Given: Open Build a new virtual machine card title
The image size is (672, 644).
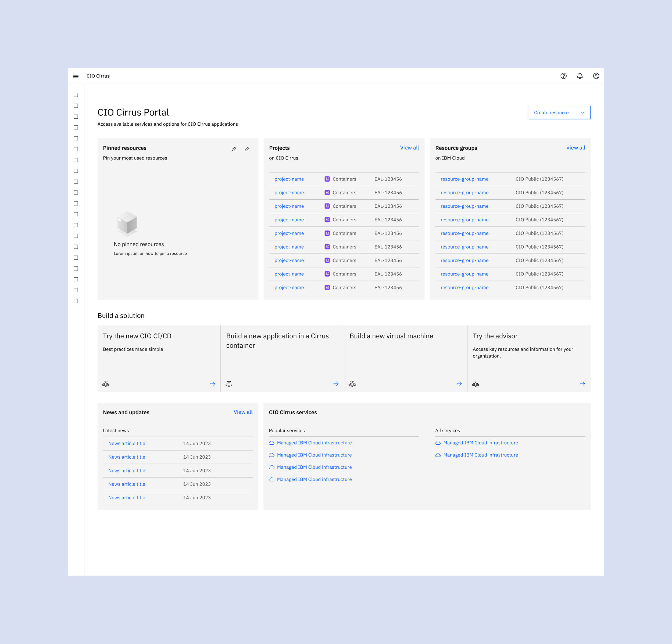Looking at the screenshot, I should point(391,336).
